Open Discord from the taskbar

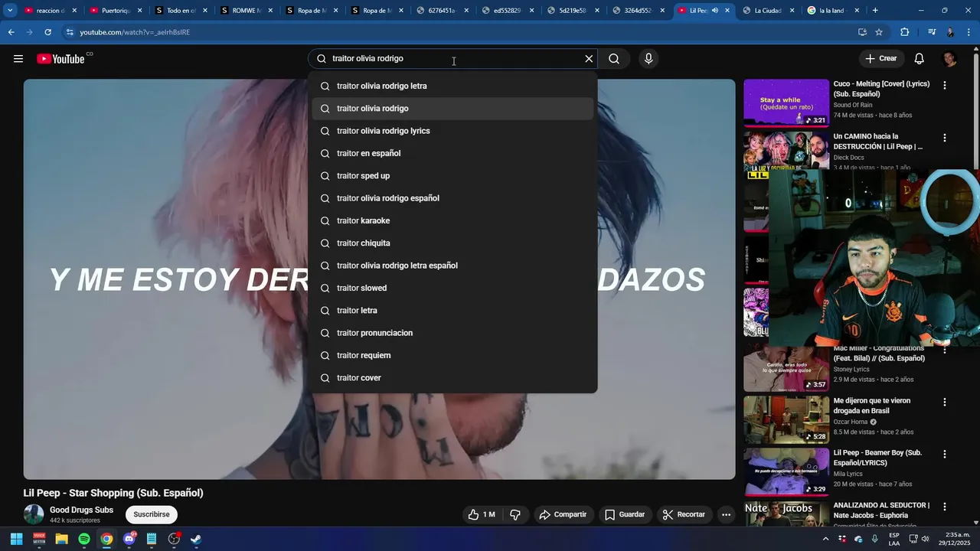(129, 539)
